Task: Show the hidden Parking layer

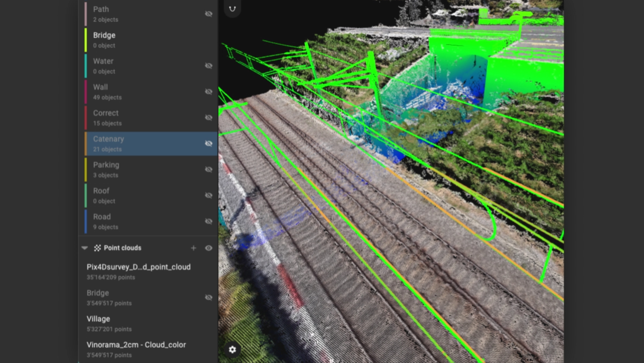Action: tap(208, 169)
